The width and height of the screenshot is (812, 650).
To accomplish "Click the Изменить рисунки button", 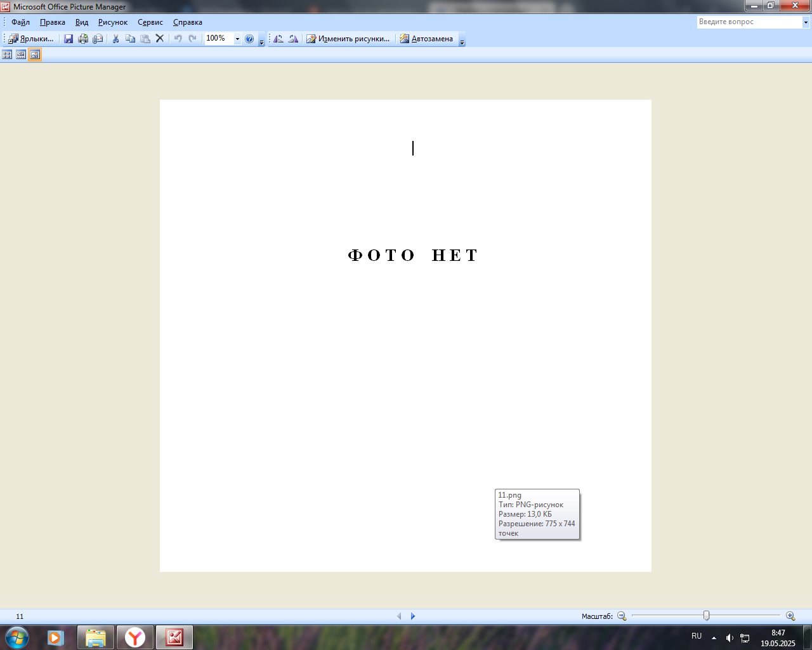I will pos(348,39).
